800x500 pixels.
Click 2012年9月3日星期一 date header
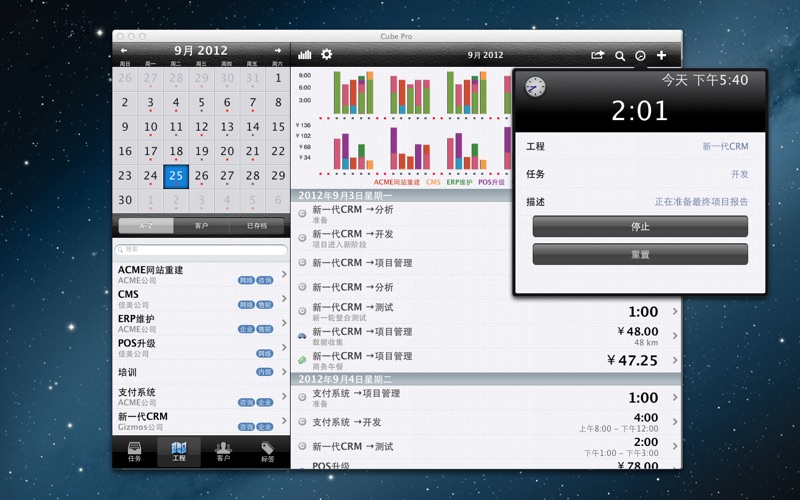coord(402,195)
